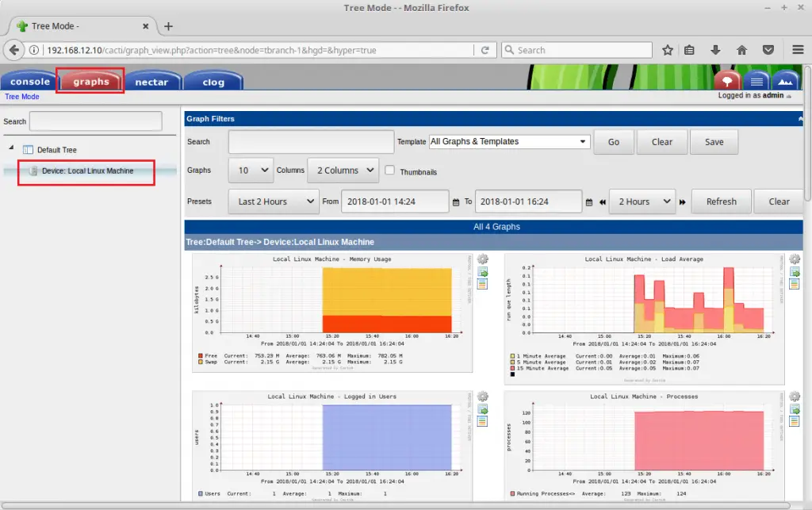Open Logged in Users graph gear icon

(482, 397)
